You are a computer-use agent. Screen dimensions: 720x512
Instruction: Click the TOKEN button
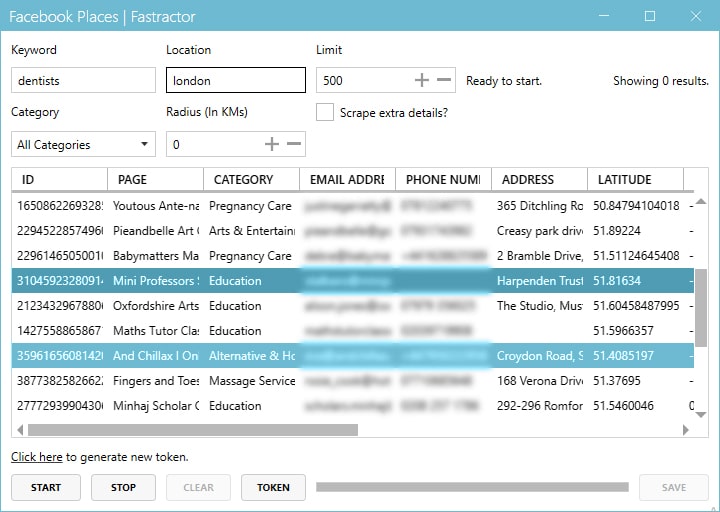point(273,487)
